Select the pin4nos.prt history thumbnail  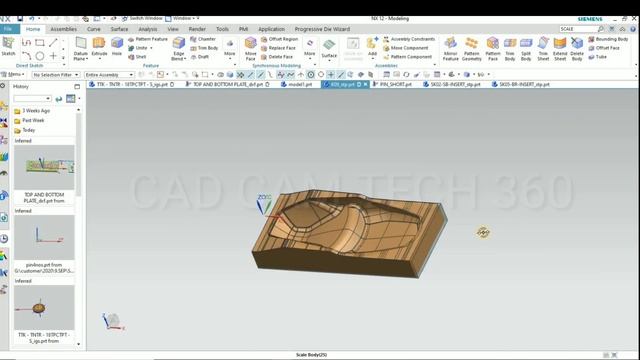44,238
